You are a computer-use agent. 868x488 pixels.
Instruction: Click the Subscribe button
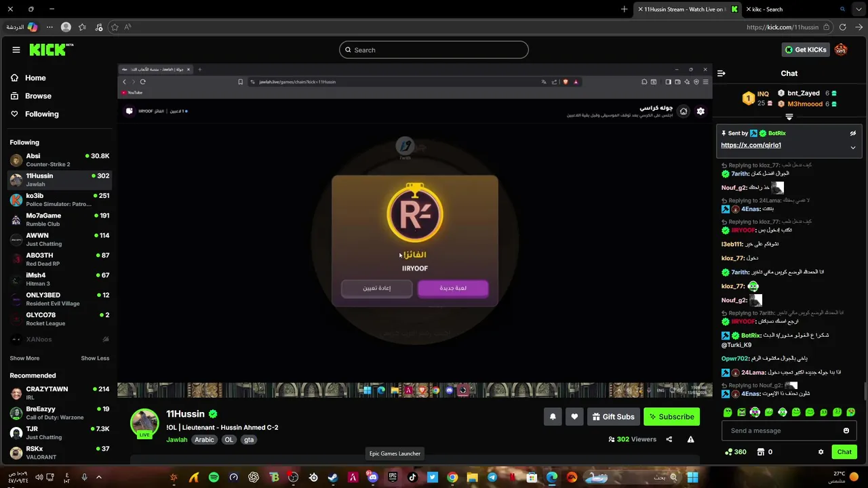671,417
